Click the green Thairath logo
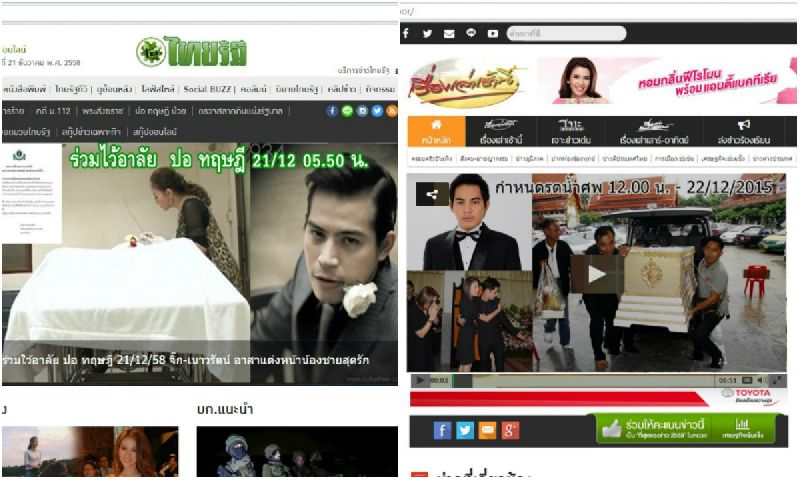This screenshot has width=800, height=480. pos(192,52)
